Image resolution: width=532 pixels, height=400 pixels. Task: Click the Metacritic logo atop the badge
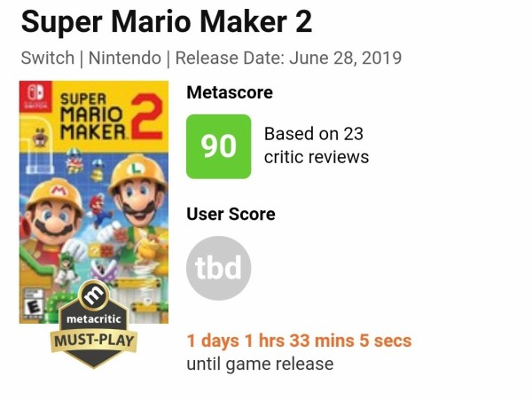(x=93, y=296)
